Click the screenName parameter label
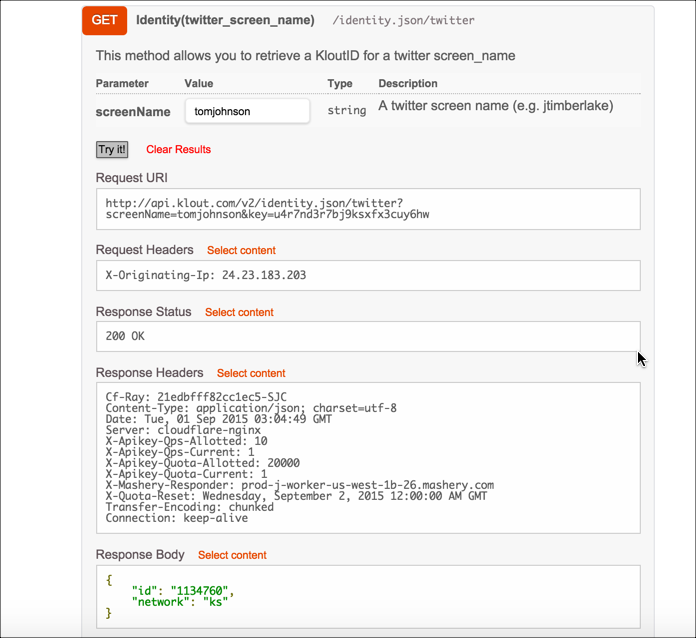Viewport: 696px width, 638px height. coord(133,112)
